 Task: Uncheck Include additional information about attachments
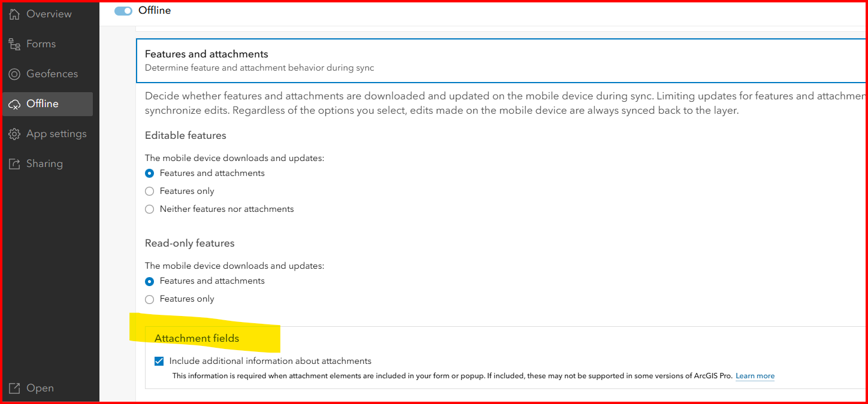pos(159,361)
